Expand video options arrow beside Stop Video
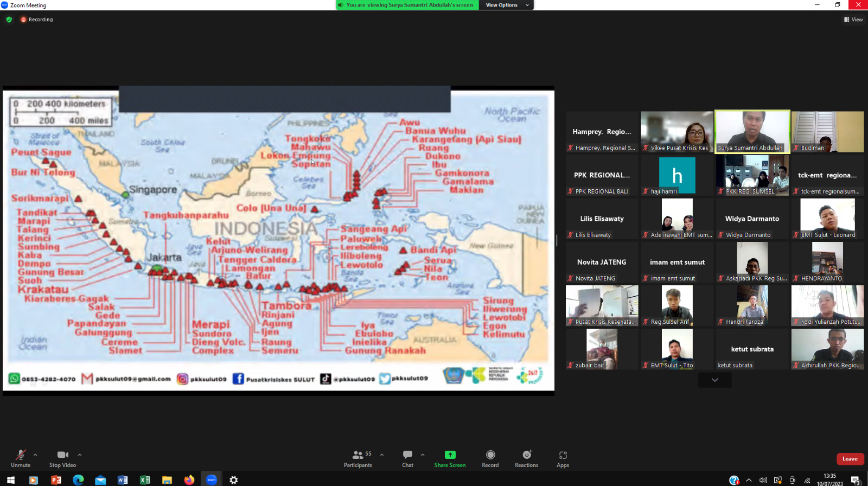The image size is (868, 486). pos(80,455)
